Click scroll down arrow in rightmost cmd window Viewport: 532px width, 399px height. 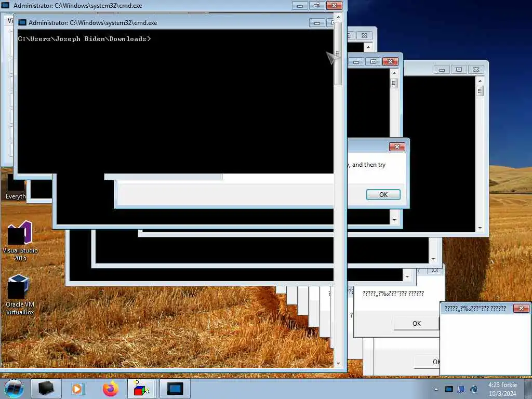480,228
